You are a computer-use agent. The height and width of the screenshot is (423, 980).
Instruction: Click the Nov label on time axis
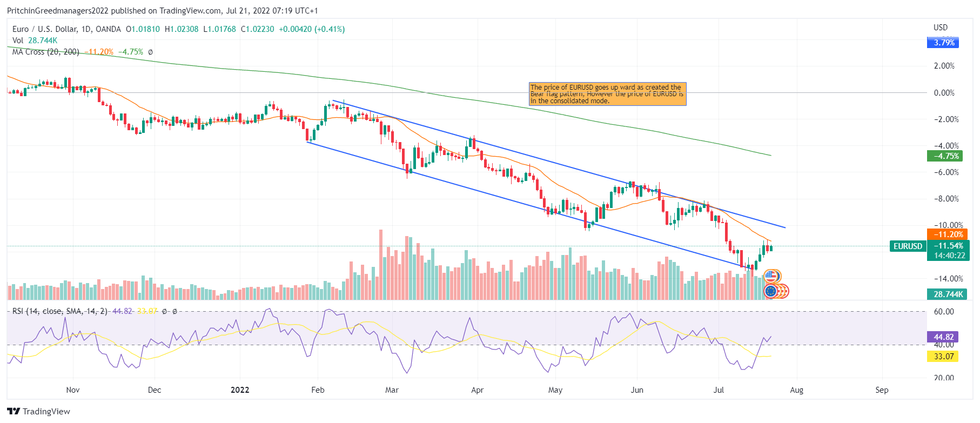point(73,390)
